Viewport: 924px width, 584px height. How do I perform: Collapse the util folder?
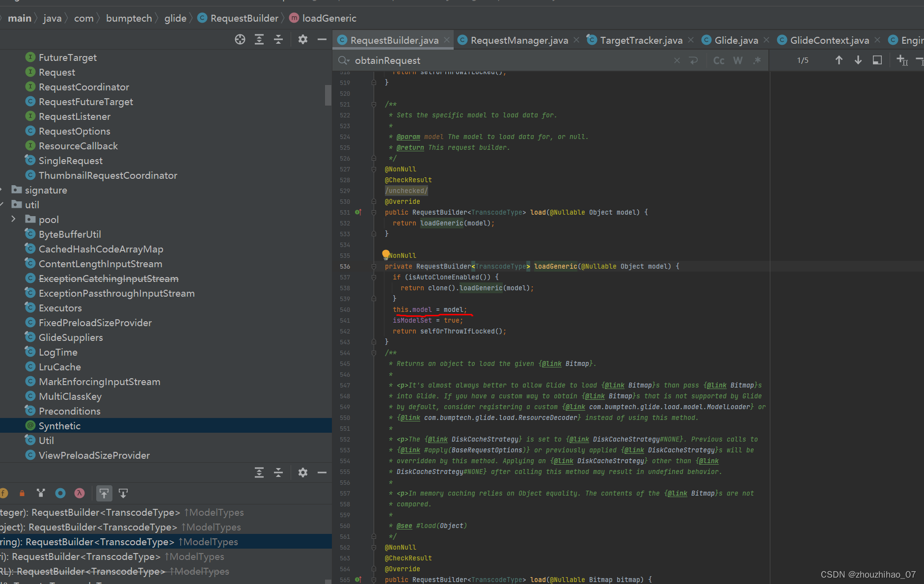coord(1,204)
